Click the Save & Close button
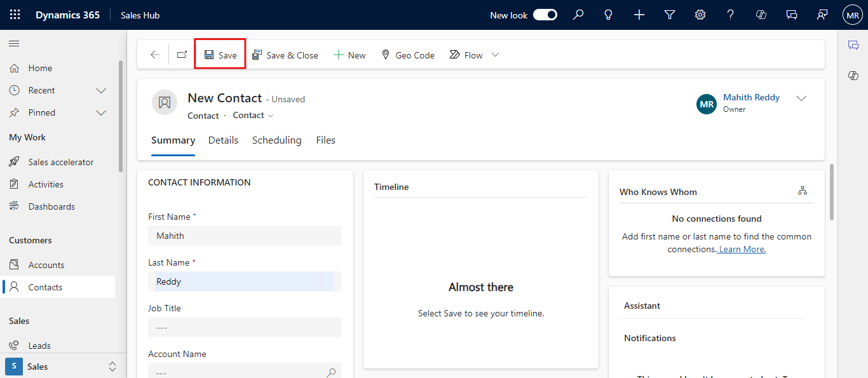Viewport: 868px width, 378px height. [285, 55]
